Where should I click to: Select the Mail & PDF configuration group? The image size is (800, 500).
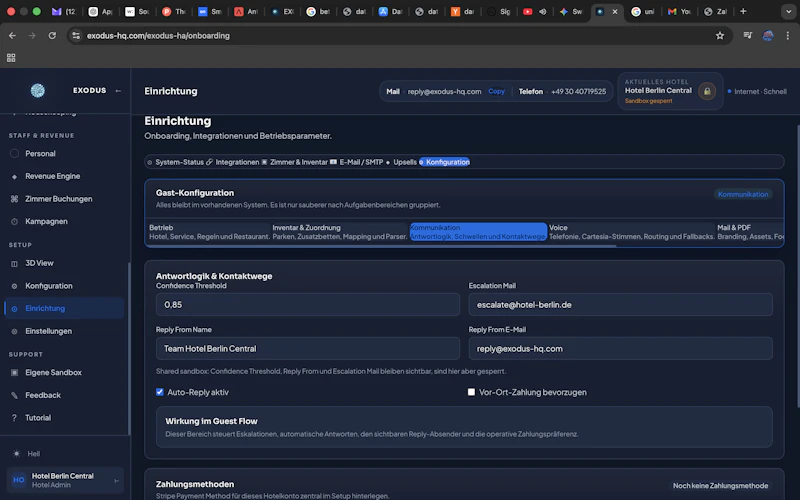pos(750,232)
